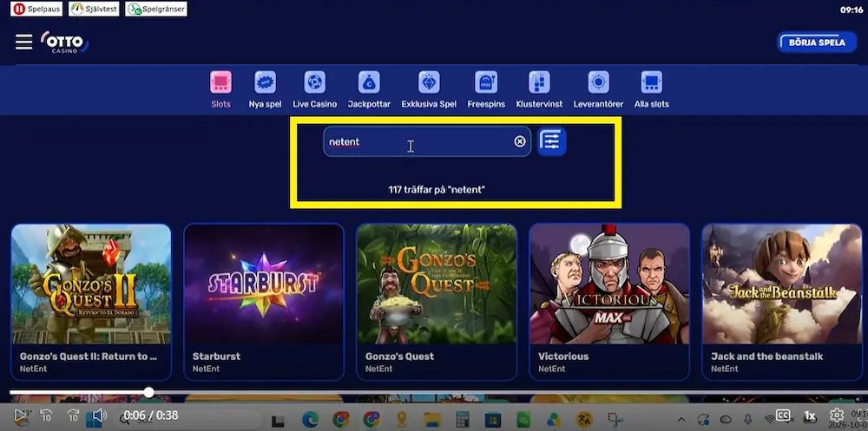Viewport: 868px width, 431px height.
Task: Open the Freespins category
Action: (x=486, y=89)
